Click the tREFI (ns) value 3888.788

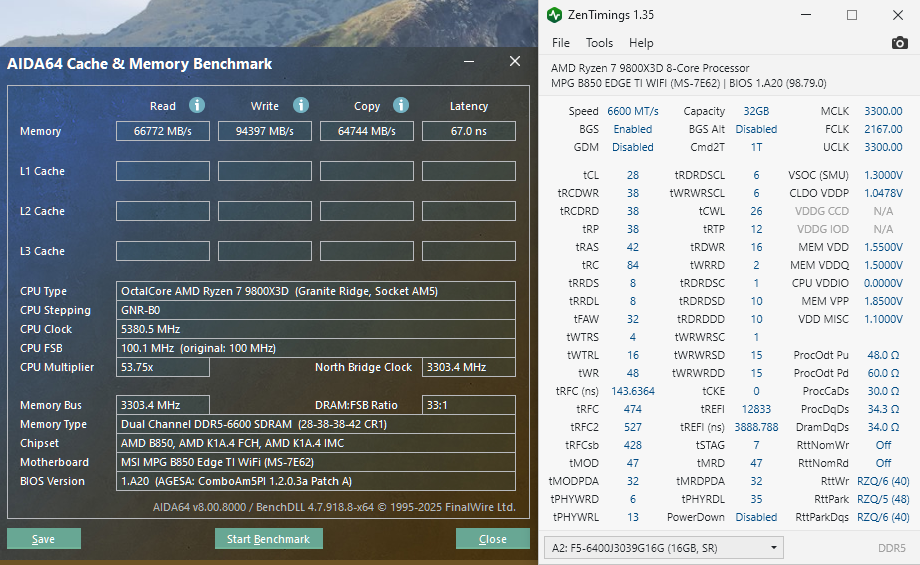(756, 427)
